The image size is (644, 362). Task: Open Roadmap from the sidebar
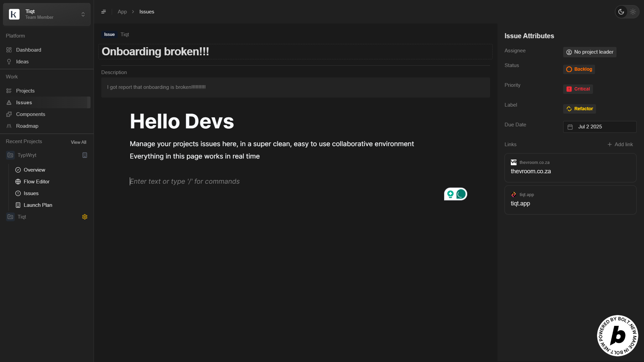27,126
